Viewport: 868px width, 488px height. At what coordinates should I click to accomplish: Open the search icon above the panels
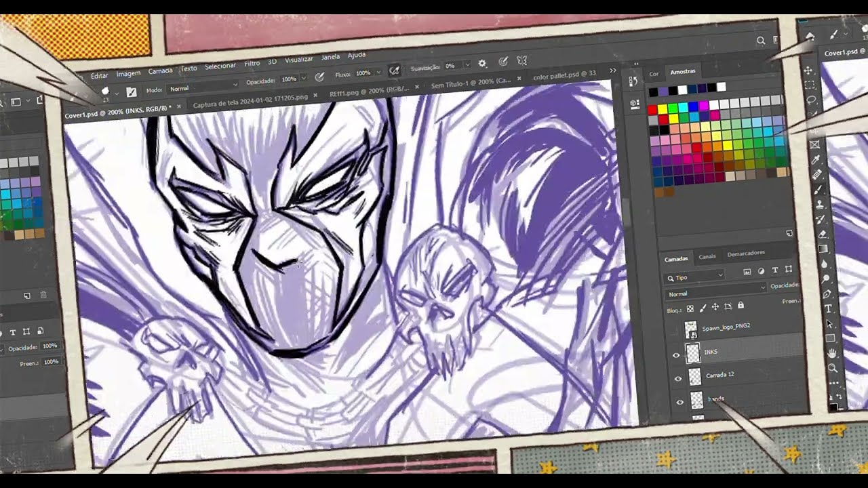[761, 41]
